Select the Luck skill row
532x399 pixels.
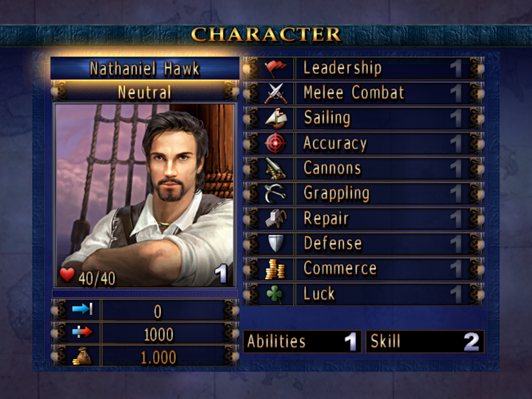tap(364, 294)
